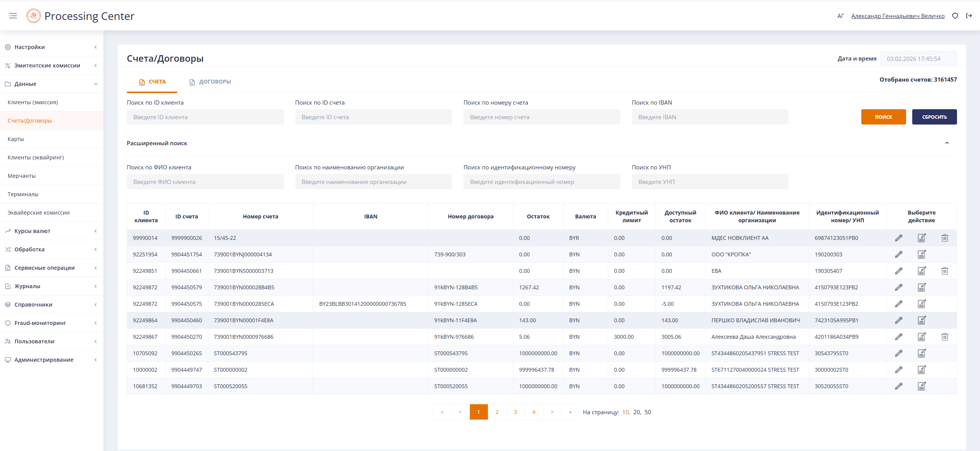Click trash icon for Алексеева Даша row

point(944,337)
